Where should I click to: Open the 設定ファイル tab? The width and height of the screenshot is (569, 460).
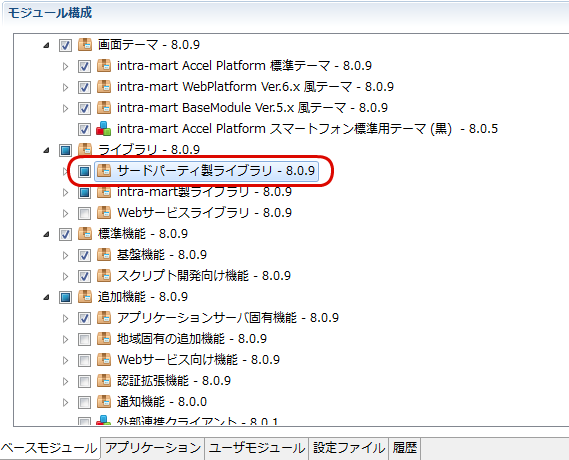click(x=349, y=448)
